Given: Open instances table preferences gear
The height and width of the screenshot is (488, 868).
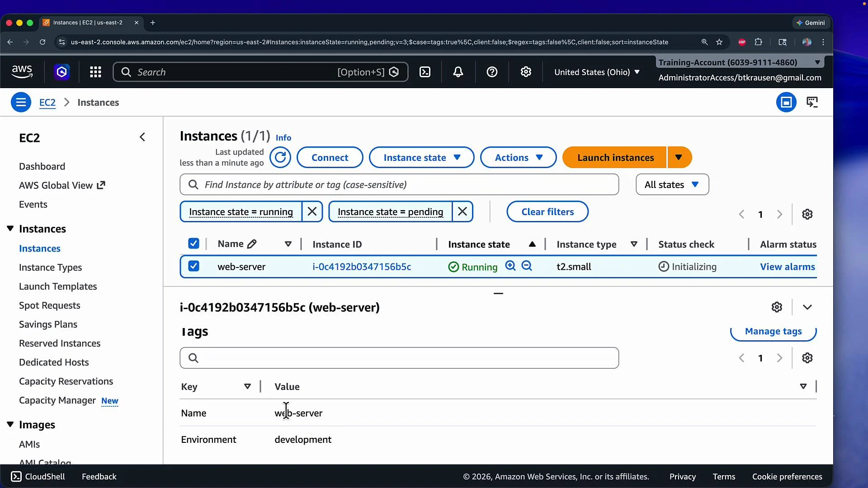Looking at the screenshot, I should click(x=807, y=214).
